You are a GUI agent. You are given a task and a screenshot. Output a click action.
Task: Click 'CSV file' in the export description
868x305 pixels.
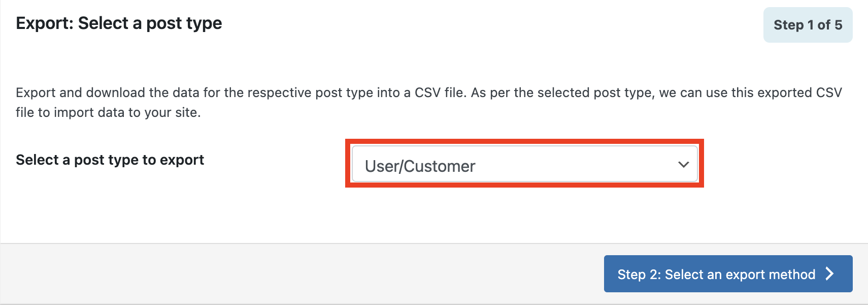(x=439, y=93)
